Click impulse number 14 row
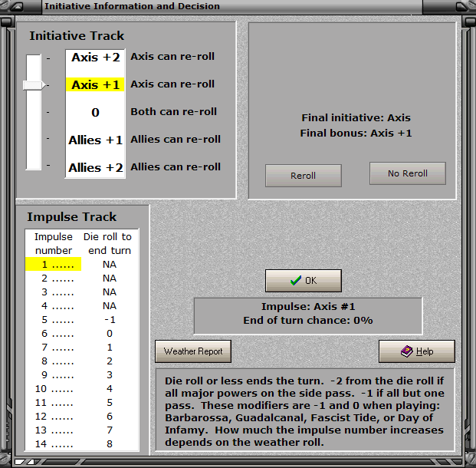 point(82,444)
